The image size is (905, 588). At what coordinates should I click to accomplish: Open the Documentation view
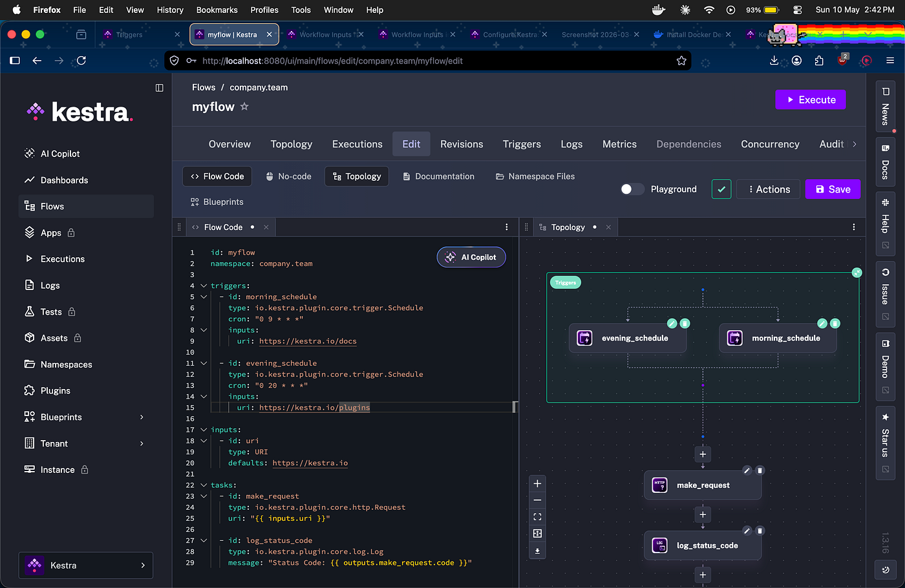pyautogui.click(x=438, y=176)
